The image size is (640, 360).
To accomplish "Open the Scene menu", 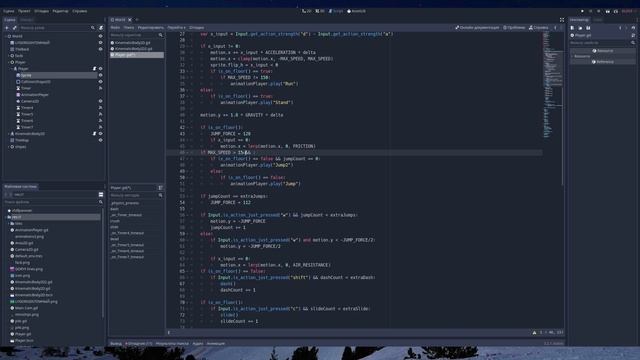I will point(9,11).
